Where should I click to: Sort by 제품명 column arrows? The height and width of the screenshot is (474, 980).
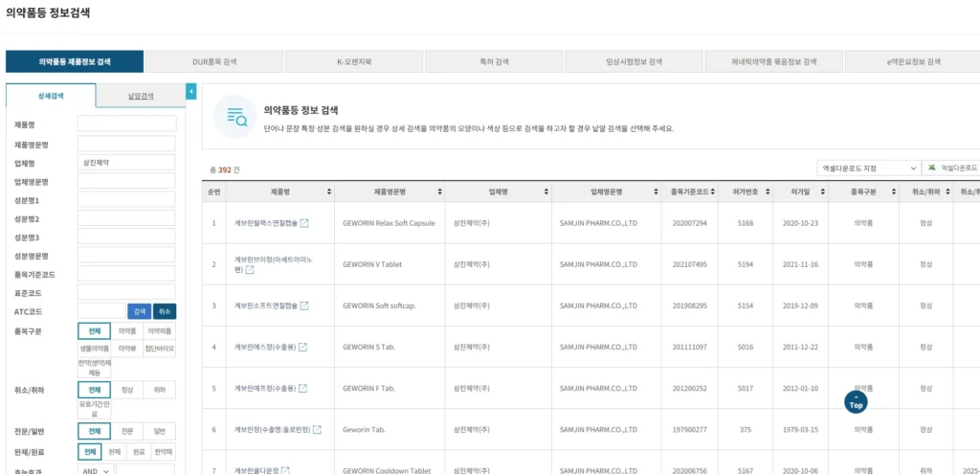329,192
